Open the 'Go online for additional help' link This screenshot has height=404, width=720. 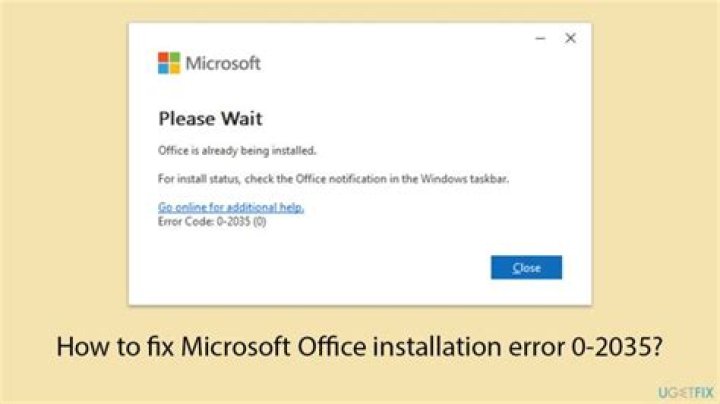pos(231,207)
